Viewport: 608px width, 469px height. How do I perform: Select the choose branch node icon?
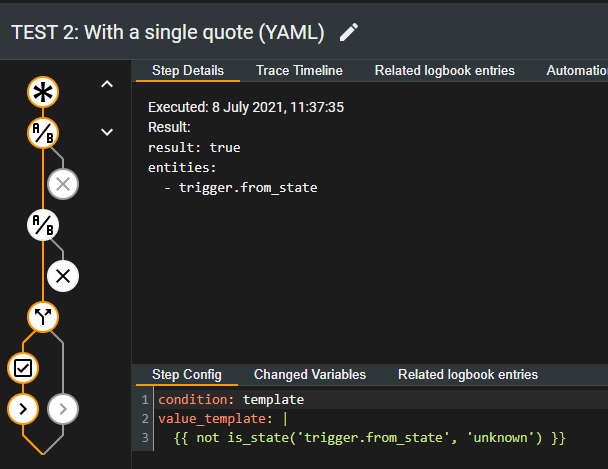[42, 317]
